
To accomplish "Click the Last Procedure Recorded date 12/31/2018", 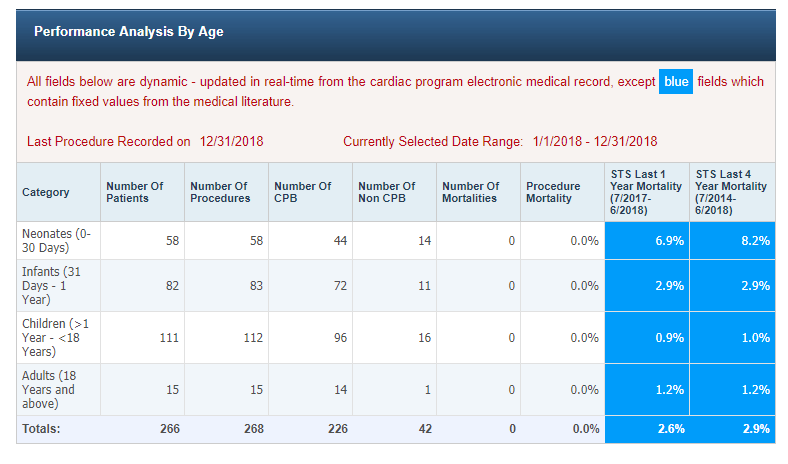I will [232, 142].
